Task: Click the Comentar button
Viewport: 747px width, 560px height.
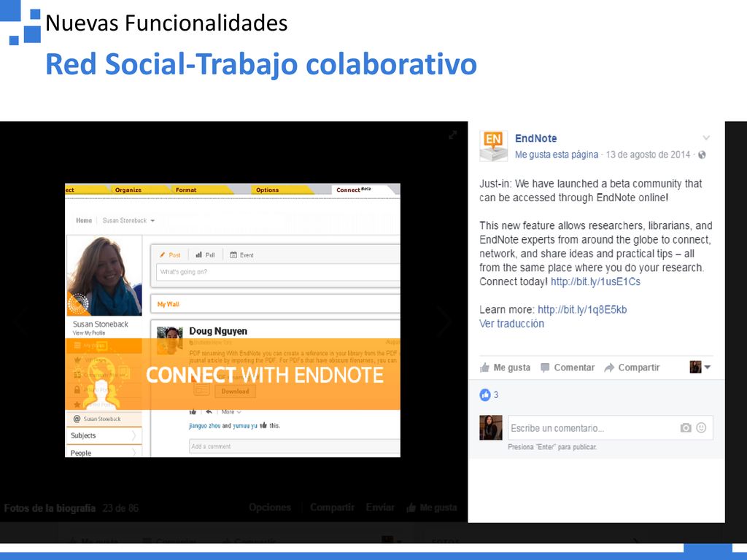Action: click(x=568, y=367)
